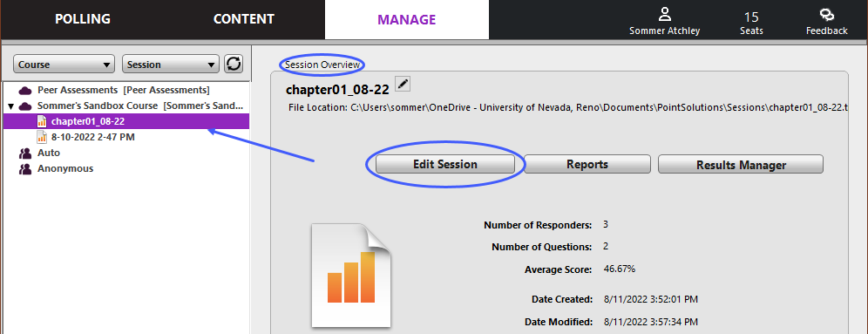Switch to the POLLING tab
This screenshot has height=334, width=868.
[83, 19]
